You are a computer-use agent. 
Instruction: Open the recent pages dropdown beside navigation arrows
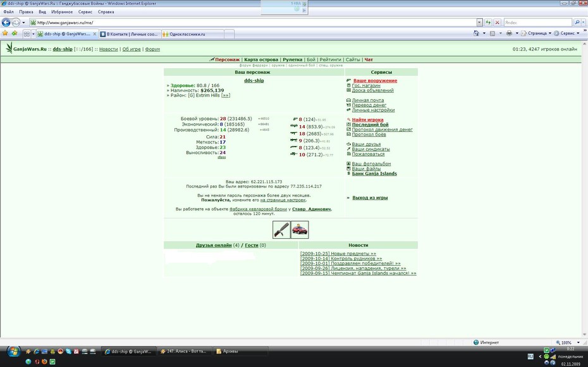tap(23, 23)
